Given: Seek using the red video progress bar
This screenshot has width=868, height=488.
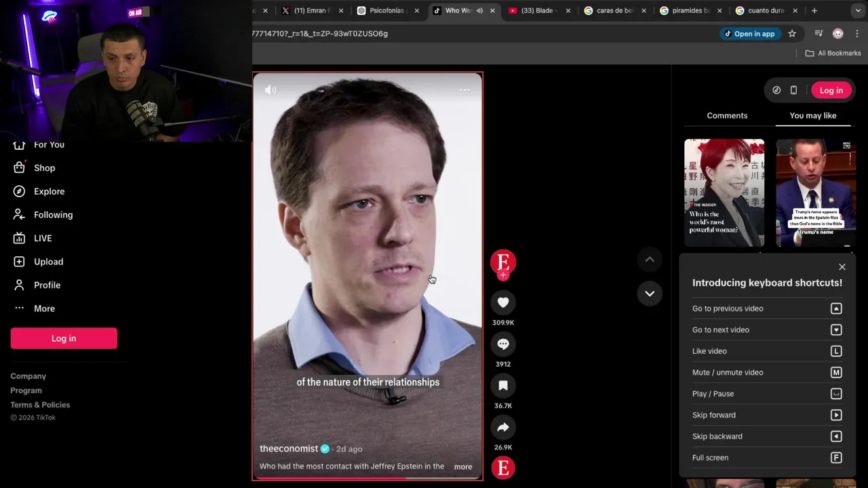Looking at the screenshot, I should 368,478.
